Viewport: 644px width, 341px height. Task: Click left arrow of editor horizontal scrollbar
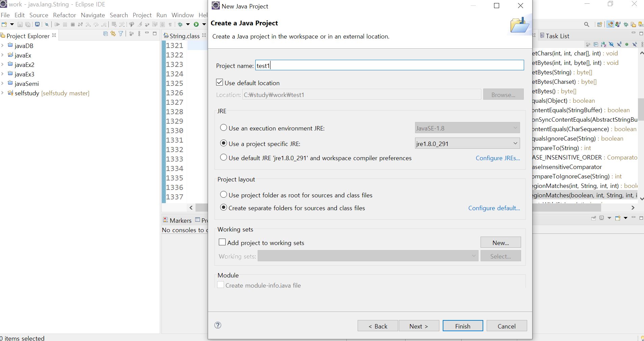click(x=191, y=208)
